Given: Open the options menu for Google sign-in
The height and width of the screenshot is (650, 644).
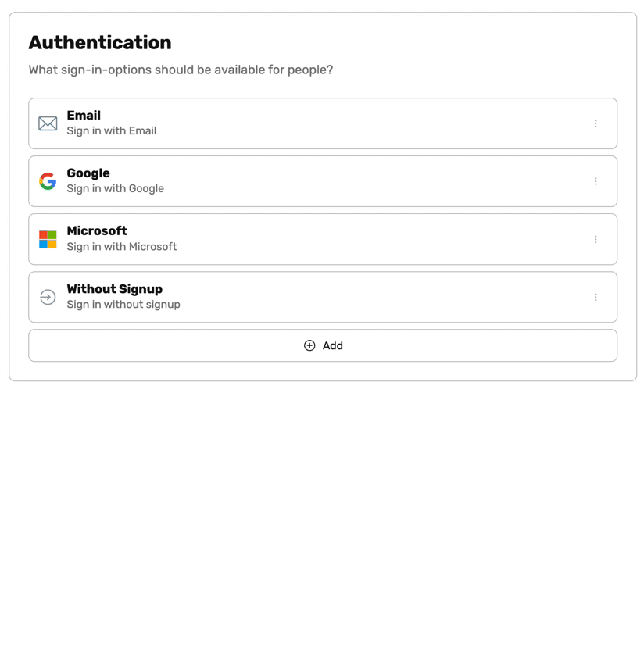Looking at the screenshot, I should pos(596,181).
